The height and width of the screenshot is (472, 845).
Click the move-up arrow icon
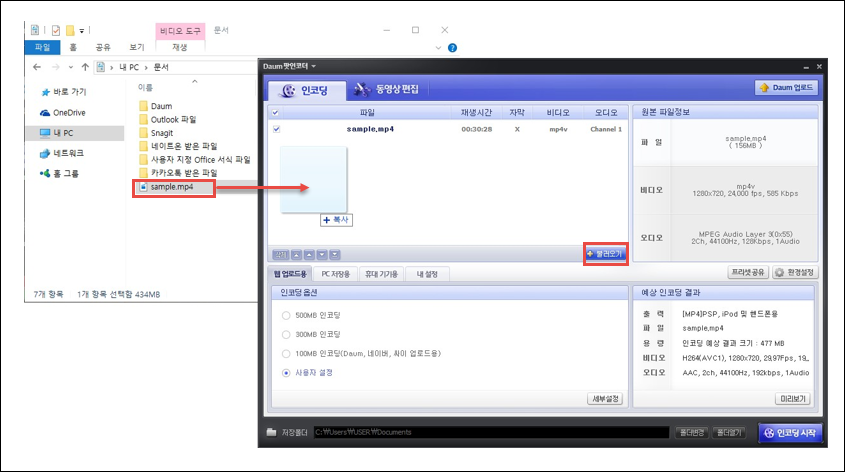click(x=309, y=255)
